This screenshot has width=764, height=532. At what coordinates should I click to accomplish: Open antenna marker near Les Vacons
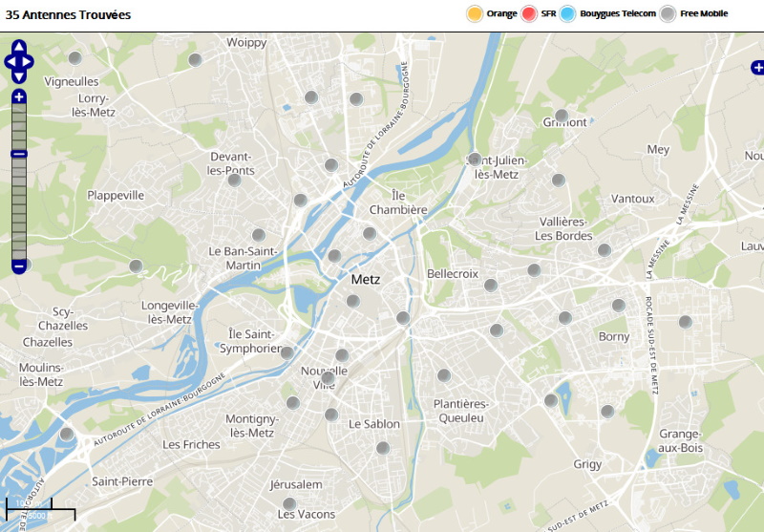(x=288, y=503)
